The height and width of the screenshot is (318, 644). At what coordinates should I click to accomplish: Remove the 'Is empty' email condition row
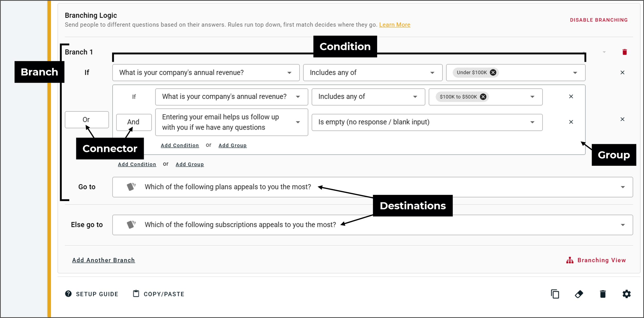click(x=571, y=122)
